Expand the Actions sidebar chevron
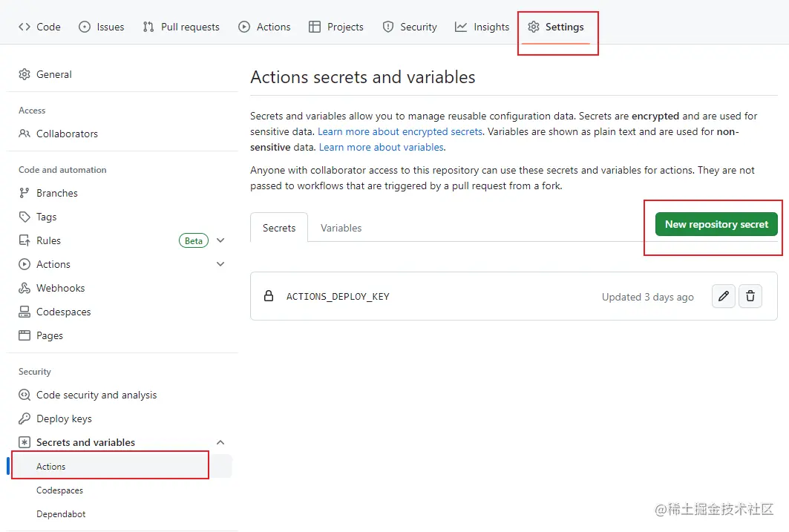 (x=220, y=264)
